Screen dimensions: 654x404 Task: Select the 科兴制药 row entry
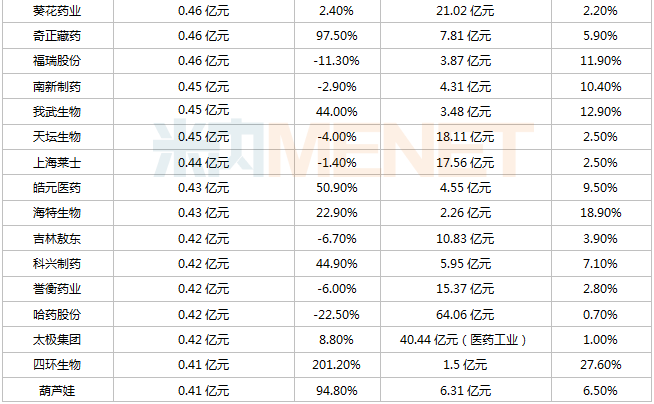[57, 264]
